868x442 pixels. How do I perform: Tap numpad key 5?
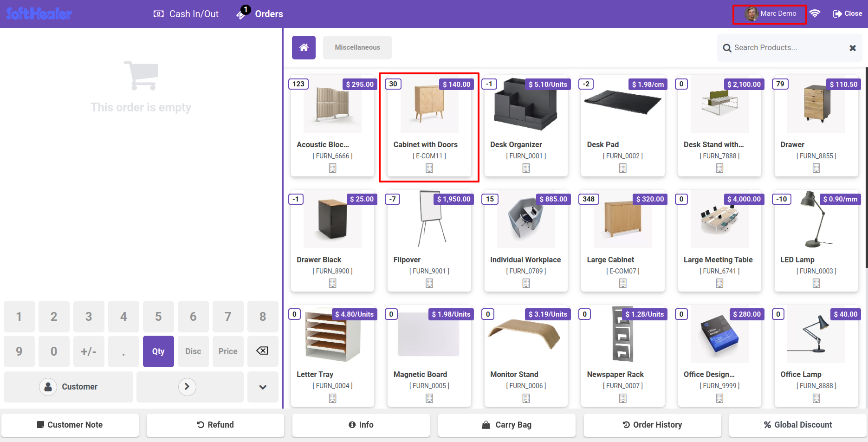pyautogui.click(x=158, y=317)
